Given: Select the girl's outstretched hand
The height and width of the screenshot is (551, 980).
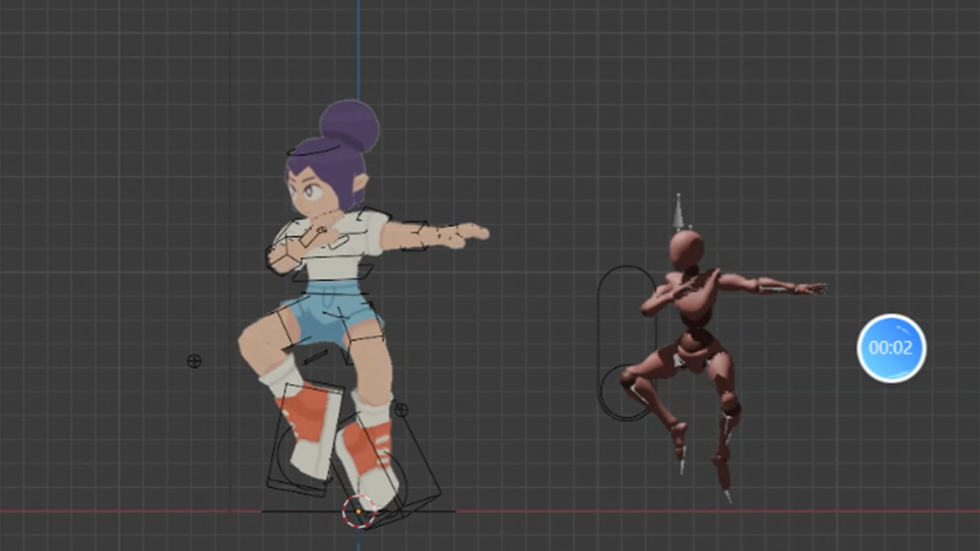Looking at the screenshot, I should [x=472, y=233].
